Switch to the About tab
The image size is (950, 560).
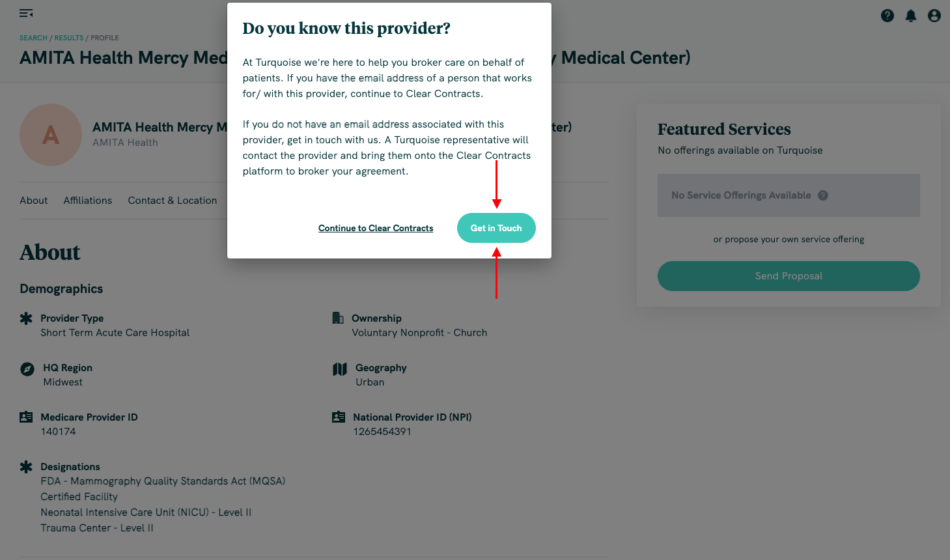click(34, 201)
